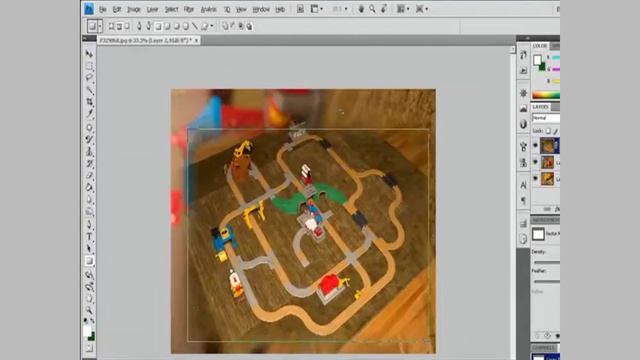Click the Hand tool in the application bar
Screen dimensions: 640x360
tap(361, 9)
